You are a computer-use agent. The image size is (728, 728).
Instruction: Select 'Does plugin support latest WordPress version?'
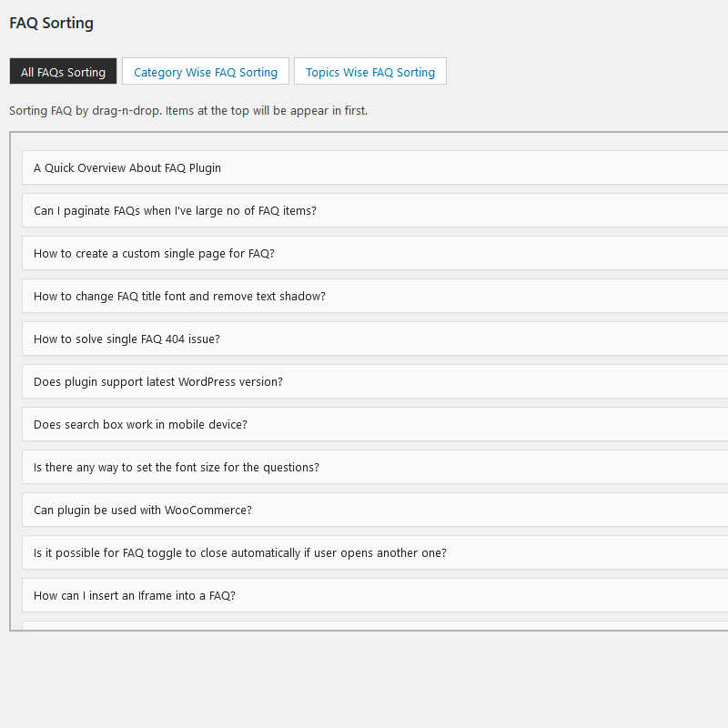364,381
